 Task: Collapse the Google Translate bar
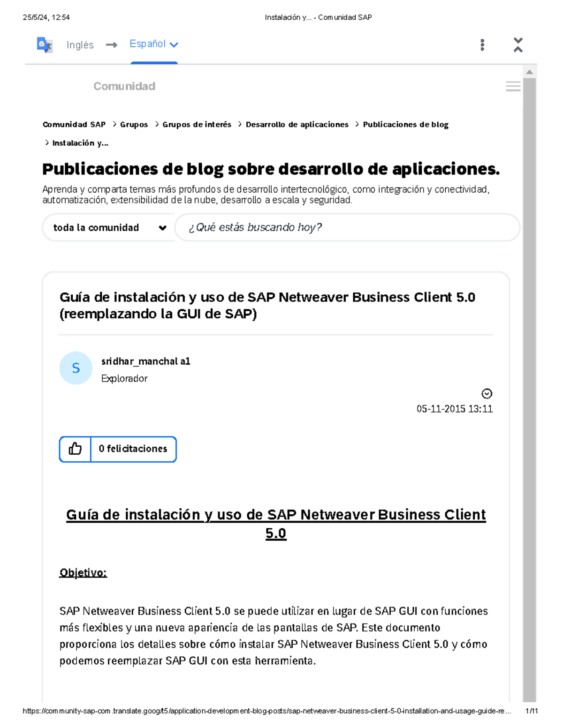518,45
